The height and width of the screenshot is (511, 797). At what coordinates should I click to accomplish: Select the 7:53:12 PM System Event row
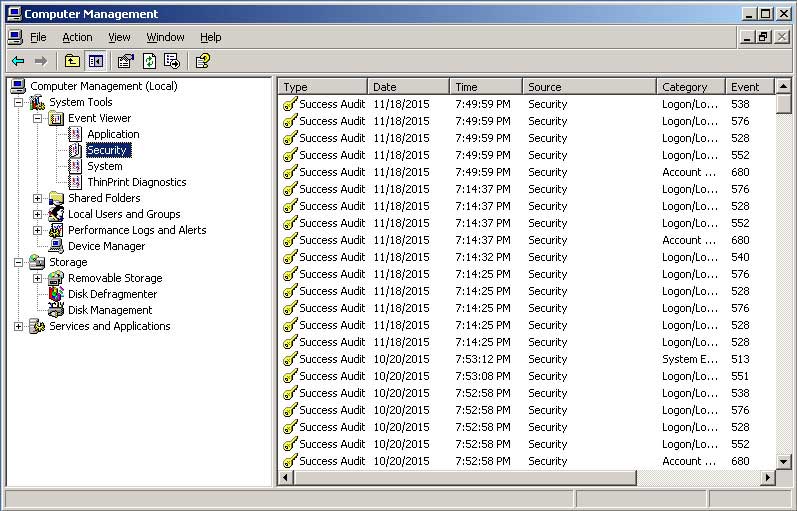[527, 359]
